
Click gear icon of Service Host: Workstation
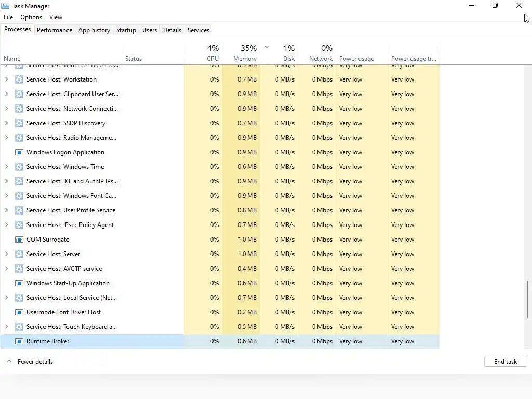19,79
